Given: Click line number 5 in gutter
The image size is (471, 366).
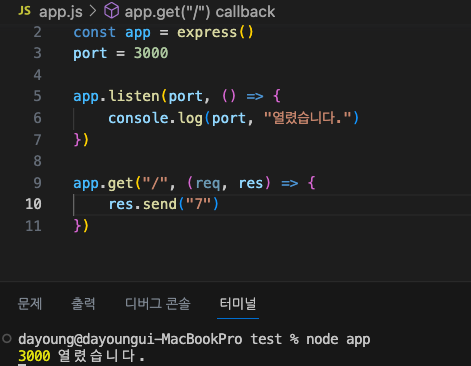Looking at the screenshot, I should pos(37,96).
